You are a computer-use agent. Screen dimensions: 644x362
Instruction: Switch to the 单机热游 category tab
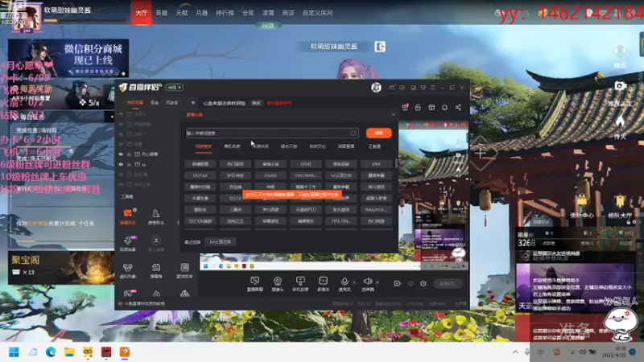(232, 146)
